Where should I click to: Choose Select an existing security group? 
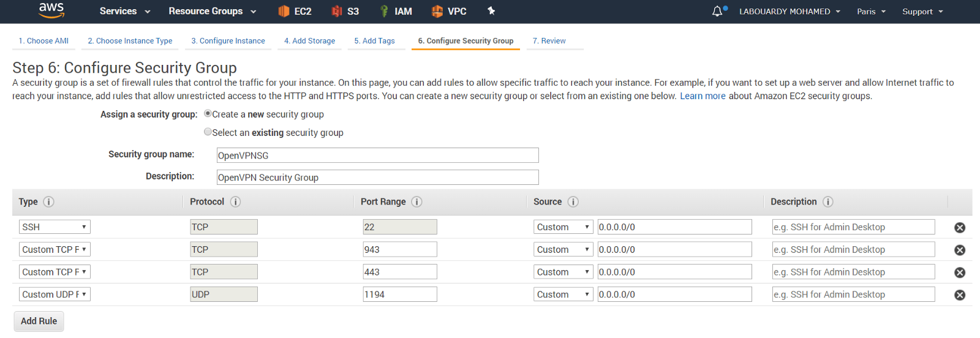(208, 132)
